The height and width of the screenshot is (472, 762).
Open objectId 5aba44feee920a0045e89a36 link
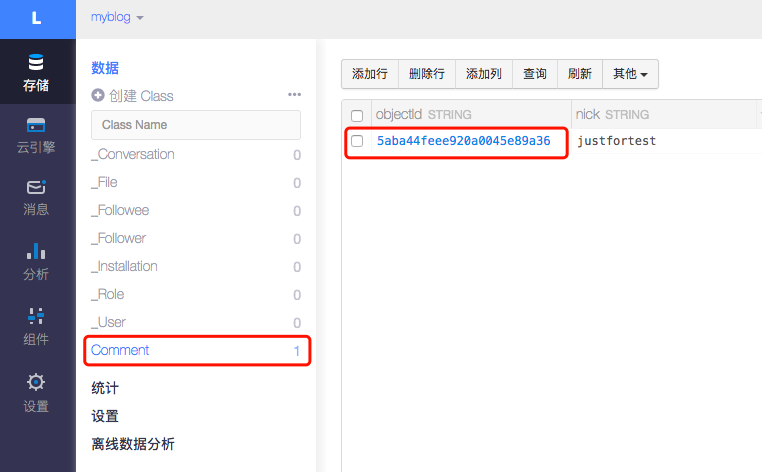pos(464,141)
